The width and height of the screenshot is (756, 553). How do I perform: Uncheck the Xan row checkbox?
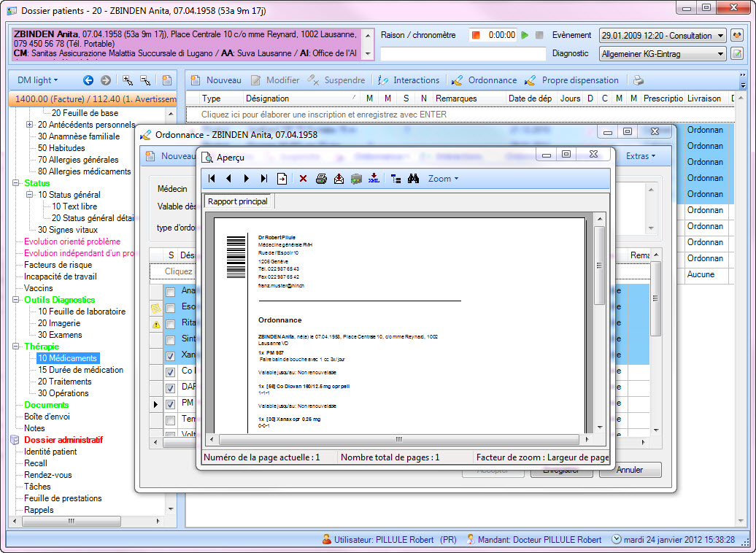coord(170,356)
